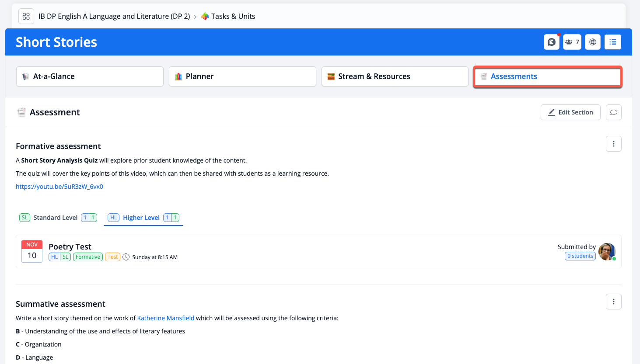Follow the Katherine Mansfield link
This screenshot has height=364, width=640.
[166, 318]
